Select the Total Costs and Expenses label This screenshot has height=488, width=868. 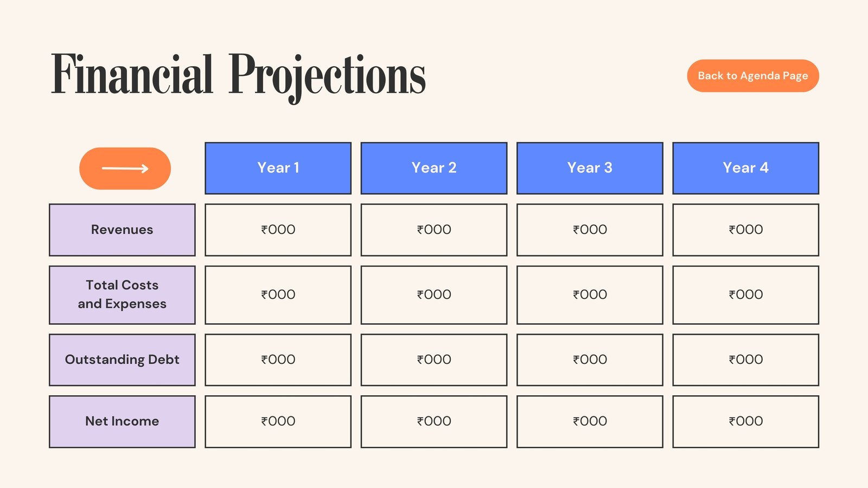pos(122,295)
